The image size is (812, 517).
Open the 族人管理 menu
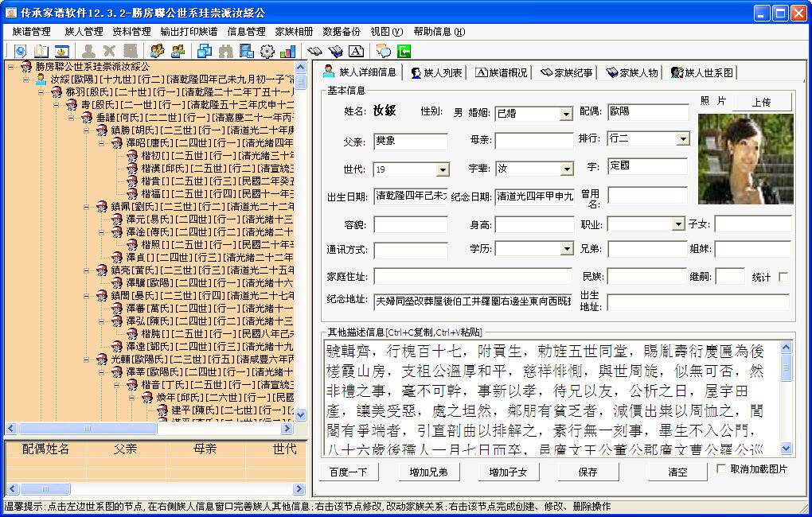[84, 32]
